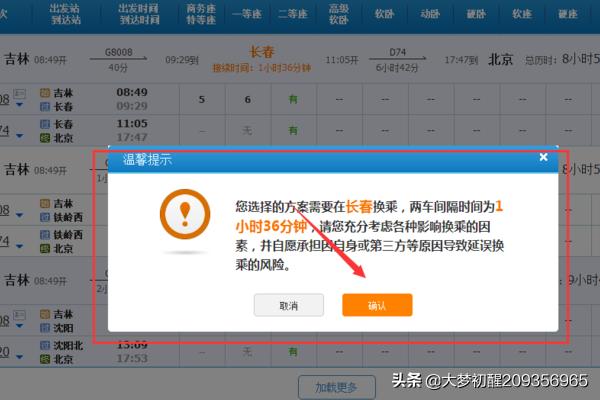This screenshot has height=400, width=600.
Task: Click pass-through icon beside 铁岭西 in 吉林–铁岭西 row
Action: point(45,217)
